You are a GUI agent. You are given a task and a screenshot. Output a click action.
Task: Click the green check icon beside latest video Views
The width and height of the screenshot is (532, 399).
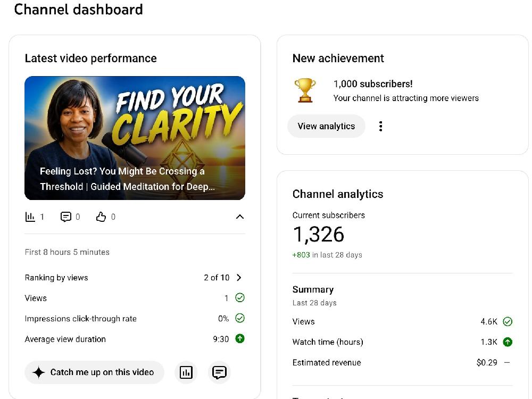240,297
